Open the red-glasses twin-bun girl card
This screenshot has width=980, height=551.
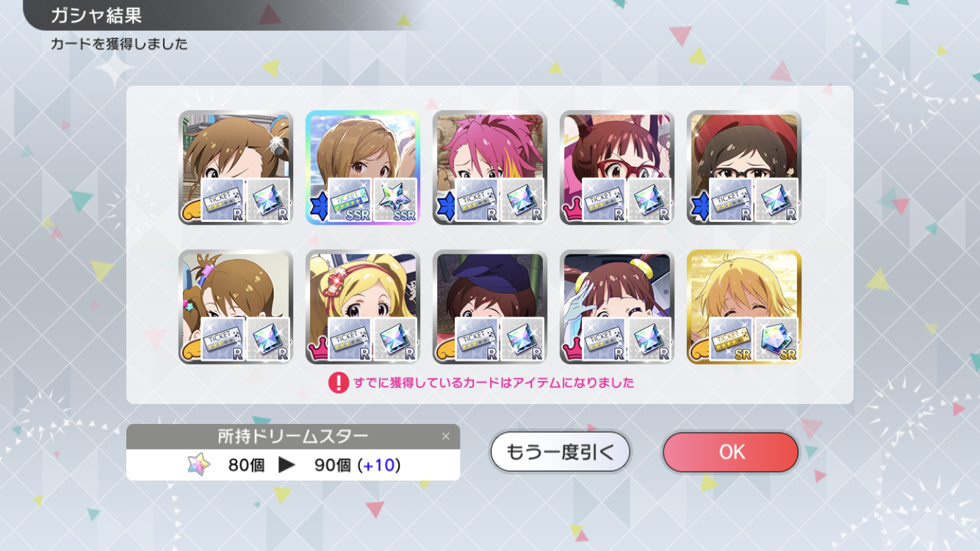click(x=616, y=168)
